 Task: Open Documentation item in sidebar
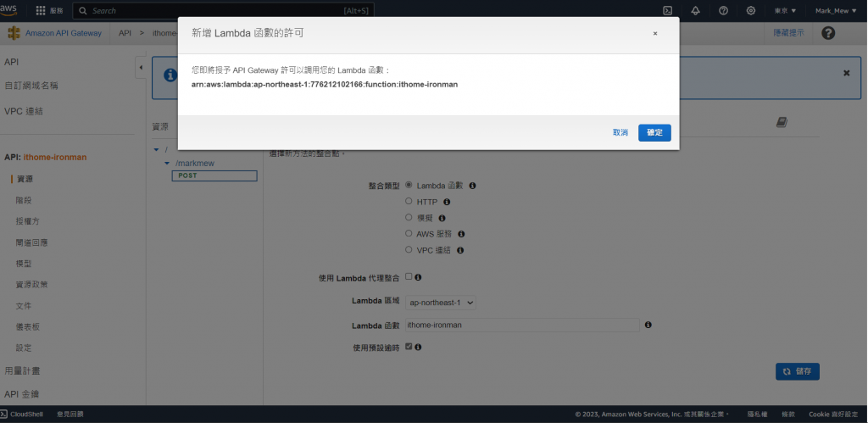pos(24,306)
